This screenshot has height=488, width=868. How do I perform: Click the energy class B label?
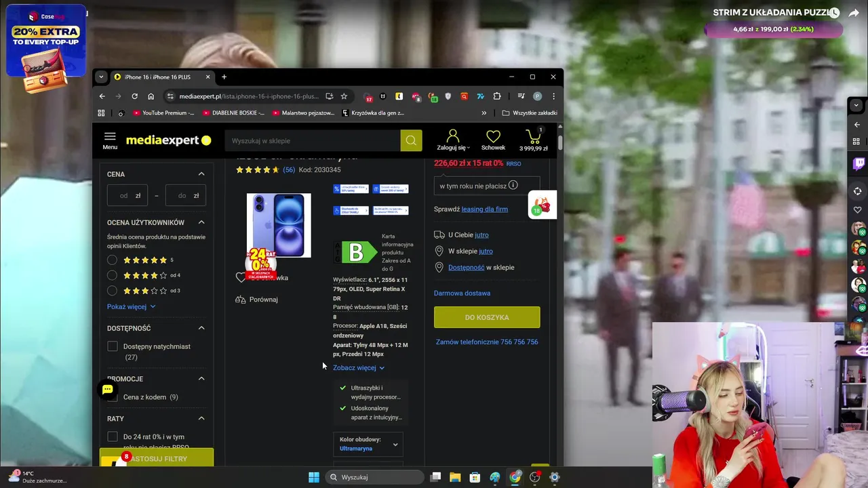[x=356, y=252]
